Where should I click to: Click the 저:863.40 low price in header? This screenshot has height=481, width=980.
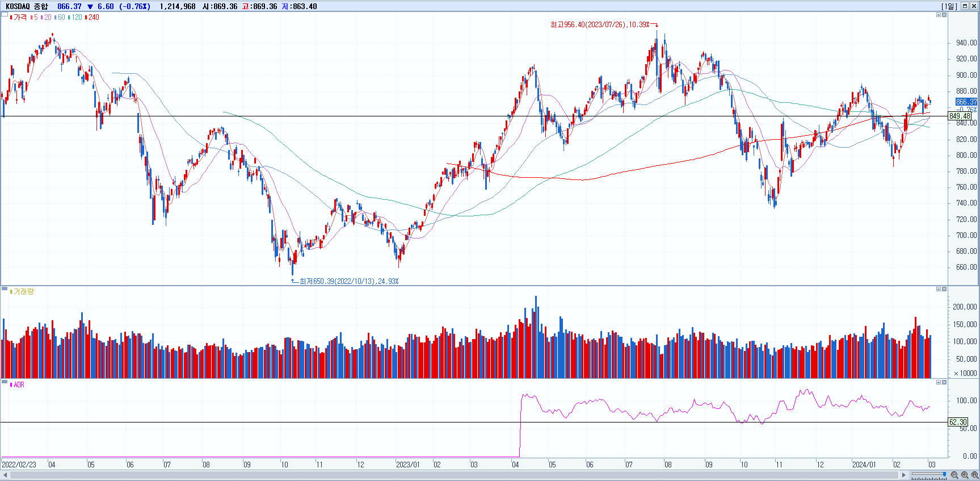(299, 6)
